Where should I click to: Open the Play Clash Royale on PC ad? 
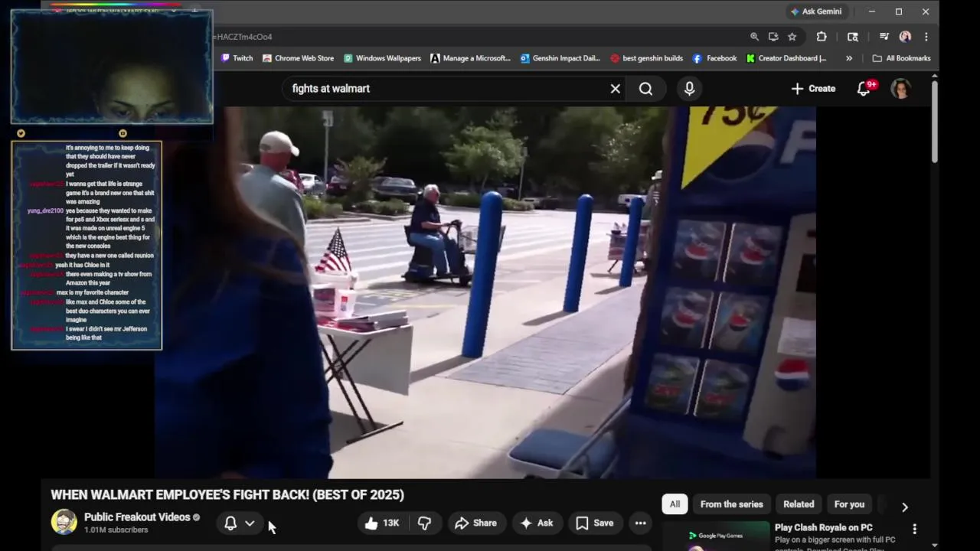tap(824, 527)
